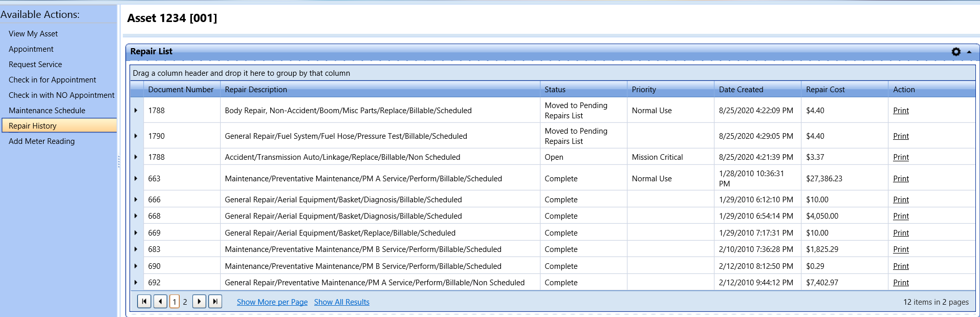980x317 pixels.
Task: Open the Appointment action
Action: pyautogui.click(x=31, y=49)
